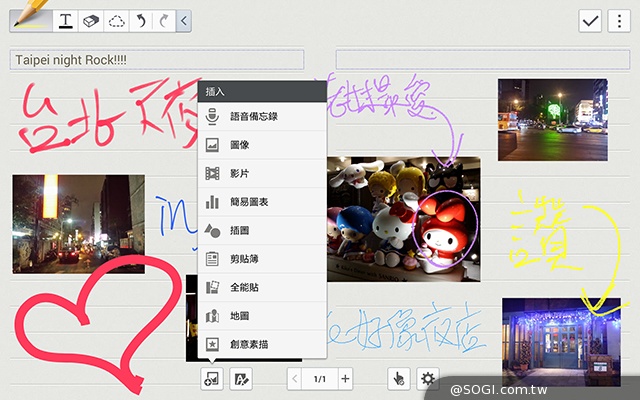
Task: Redo the last stroke
Action: tap(164, 20)
